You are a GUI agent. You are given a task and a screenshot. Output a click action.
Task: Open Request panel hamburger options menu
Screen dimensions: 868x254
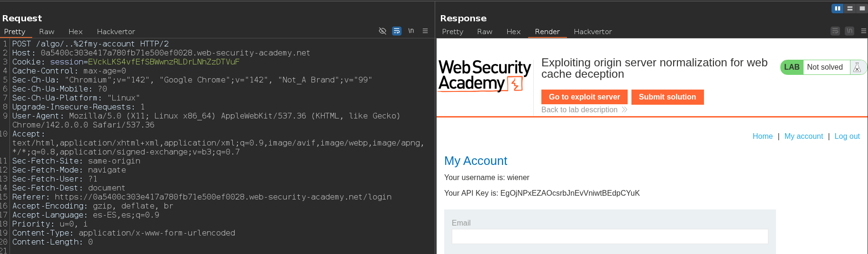coord(425,31)
